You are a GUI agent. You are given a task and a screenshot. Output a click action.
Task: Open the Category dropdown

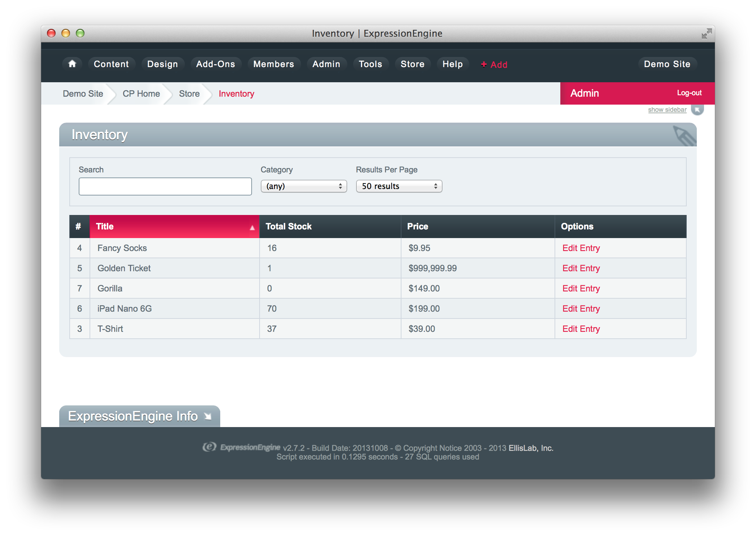pyautogui.click(x=304, y=186)
